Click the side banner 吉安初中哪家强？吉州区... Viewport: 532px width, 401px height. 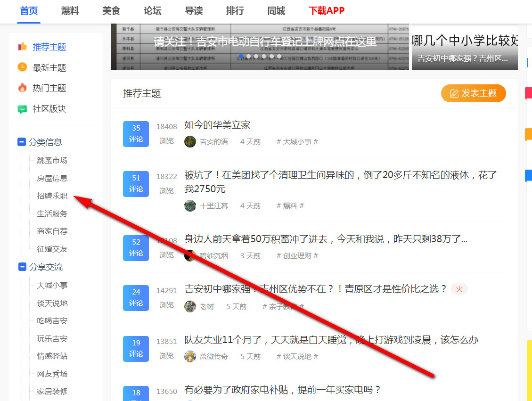(x=465, y=47)
